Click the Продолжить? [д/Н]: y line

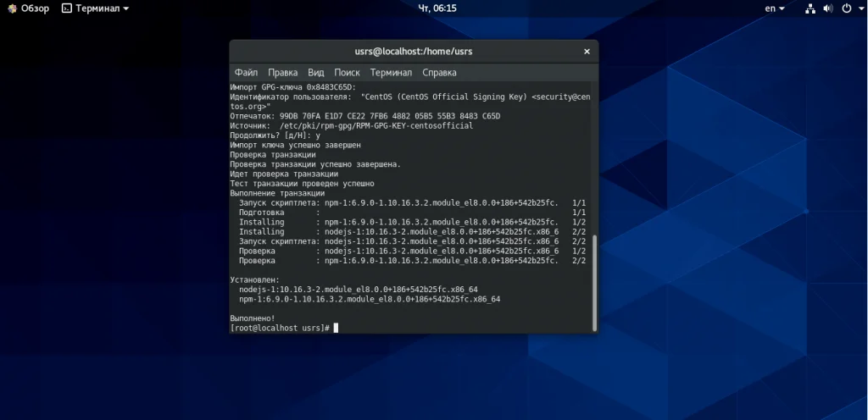(x=275, y=135)
